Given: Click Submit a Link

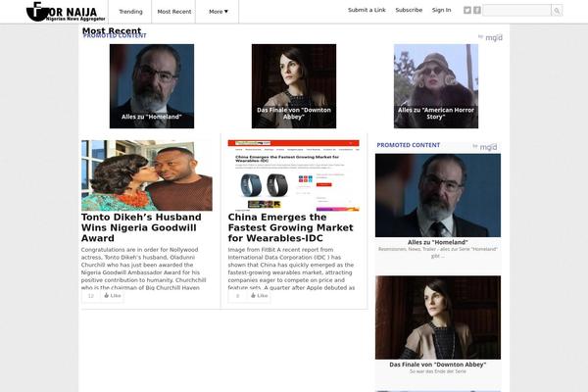Looking at the screenshot, I should [367, 10].
